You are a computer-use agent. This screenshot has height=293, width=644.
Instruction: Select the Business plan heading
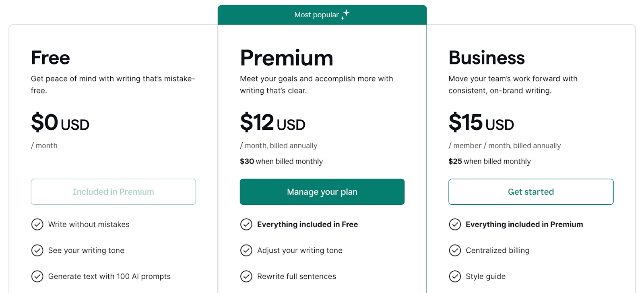pos(487,58)
